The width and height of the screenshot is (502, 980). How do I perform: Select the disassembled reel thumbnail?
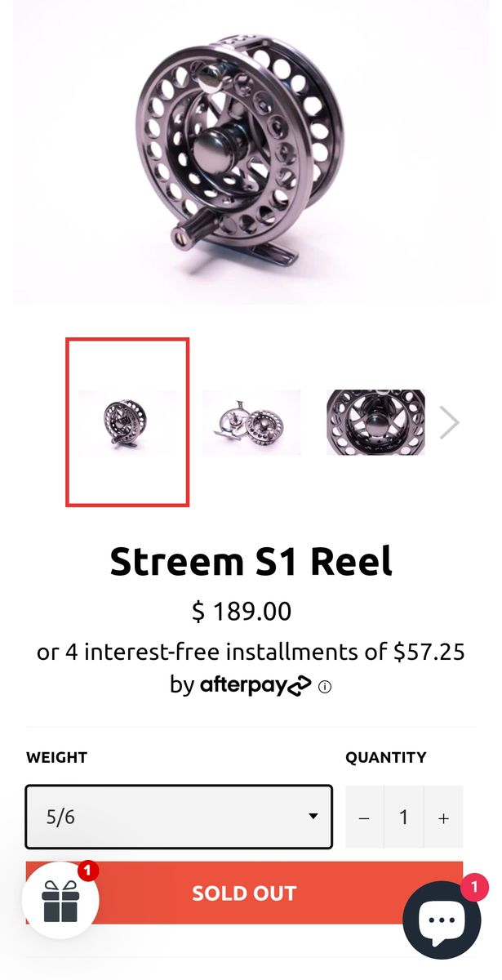(251, 422)
